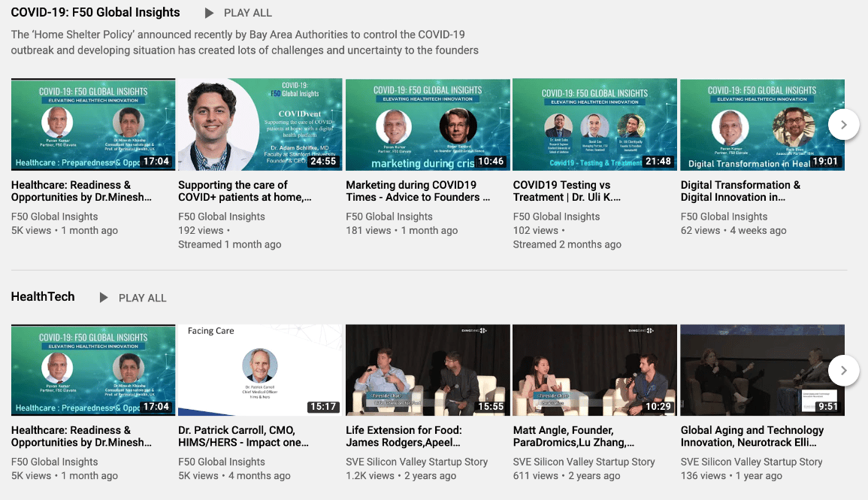Open 'Matt Angle, Founder, ParaDromics' video title

coord(573,436)
